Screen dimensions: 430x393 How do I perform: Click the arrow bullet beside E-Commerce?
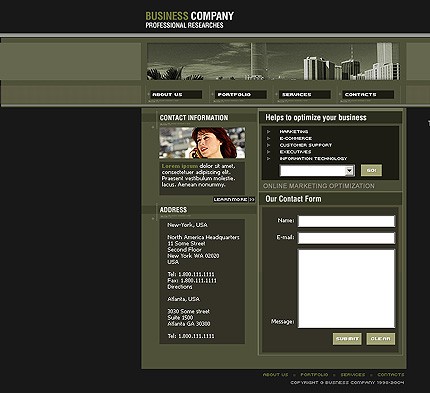[x=269, y=138]
